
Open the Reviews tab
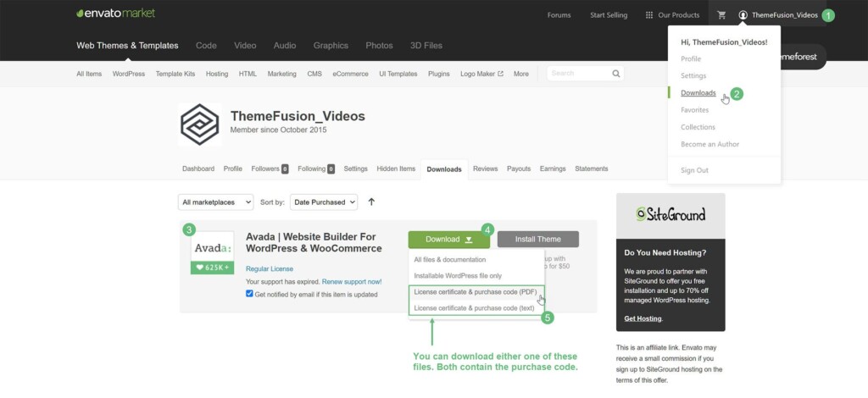[486, 169]
